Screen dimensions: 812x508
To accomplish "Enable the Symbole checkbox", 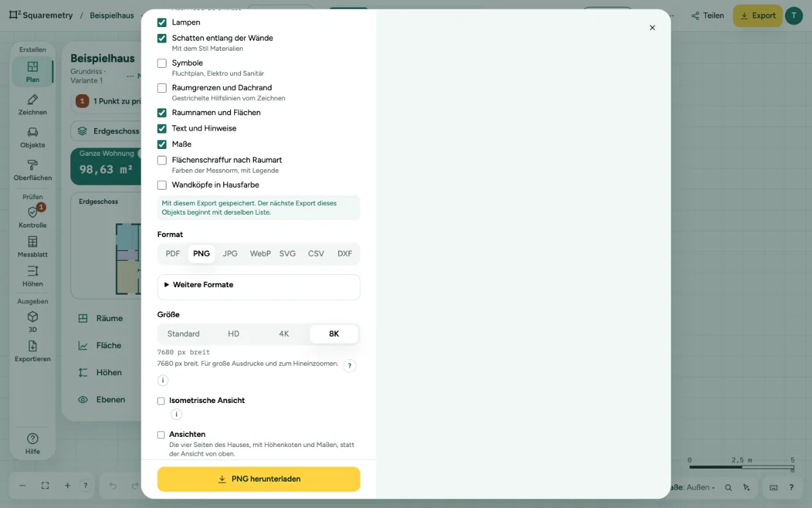I will (162, 63).
